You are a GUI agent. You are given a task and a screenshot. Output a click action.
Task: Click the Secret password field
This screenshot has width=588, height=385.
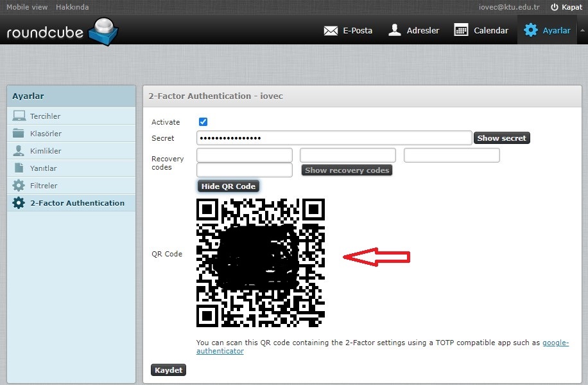point(334,138)
